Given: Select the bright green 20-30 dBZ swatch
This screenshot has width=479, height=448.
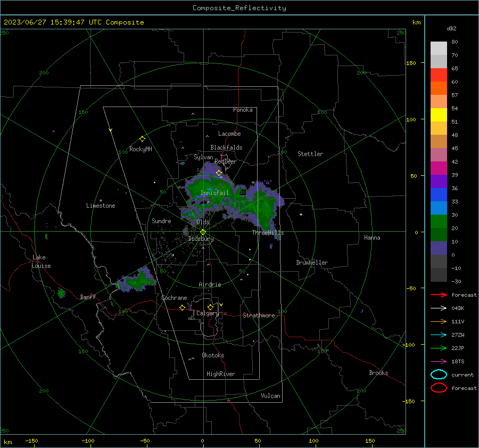Looking at the screenshot, I should tap(439, 222).
